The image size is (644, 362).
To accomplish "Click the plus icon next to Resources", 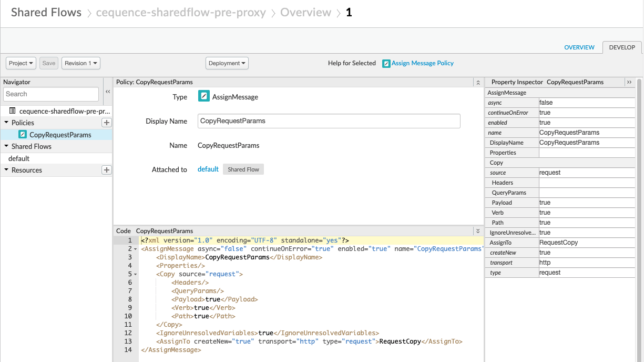I will pos(107,169).
